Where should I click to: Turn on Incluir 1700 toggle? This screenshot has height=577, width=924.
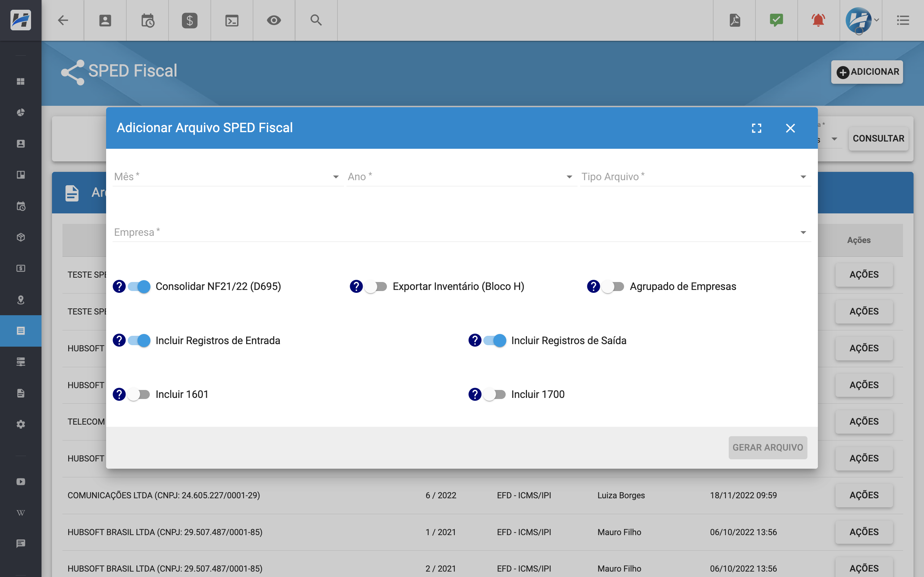pos(494,394)
